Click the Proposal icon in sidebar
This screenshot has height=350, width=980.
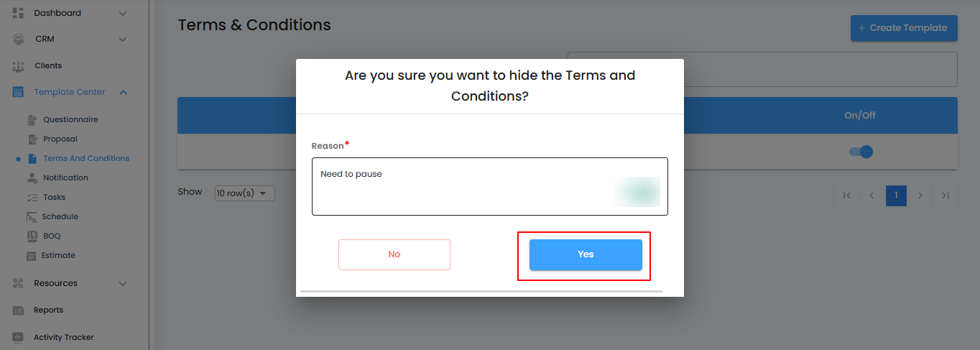31,139
